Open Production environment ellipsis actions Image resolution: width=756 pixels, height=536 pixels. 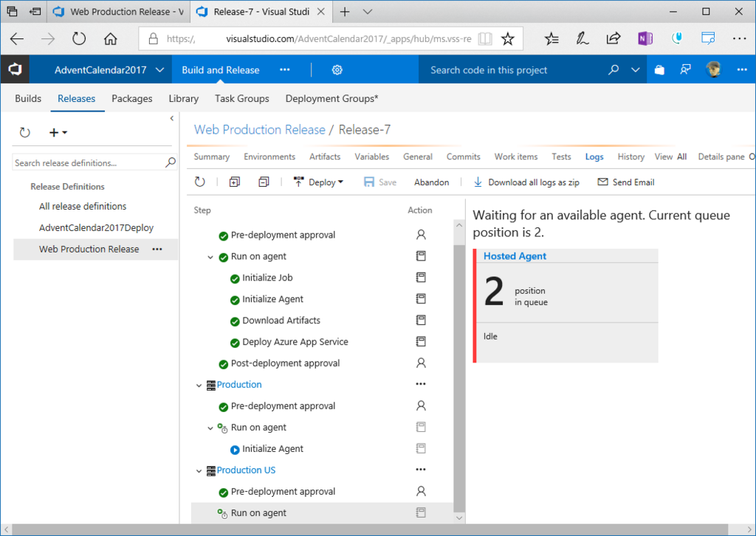click(x=420, y=384)
